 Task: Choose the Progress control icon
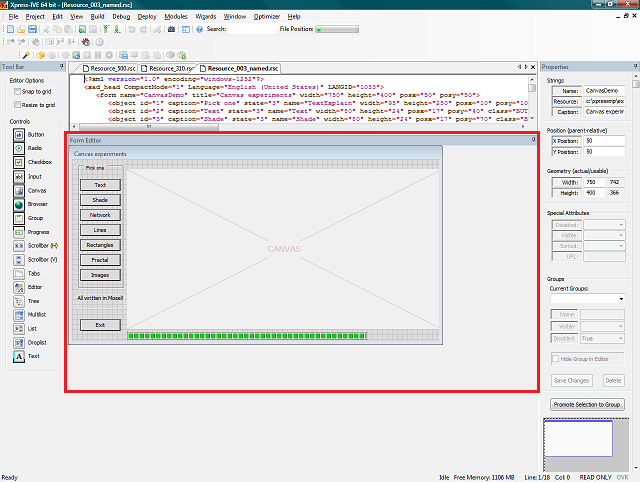point(19,231)
